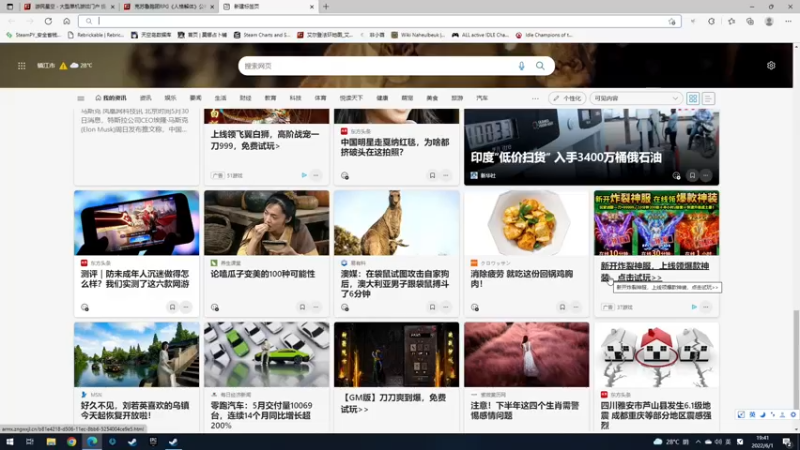Open File Explorer from taskbar
800x450 pixels.
coord(51,442)
